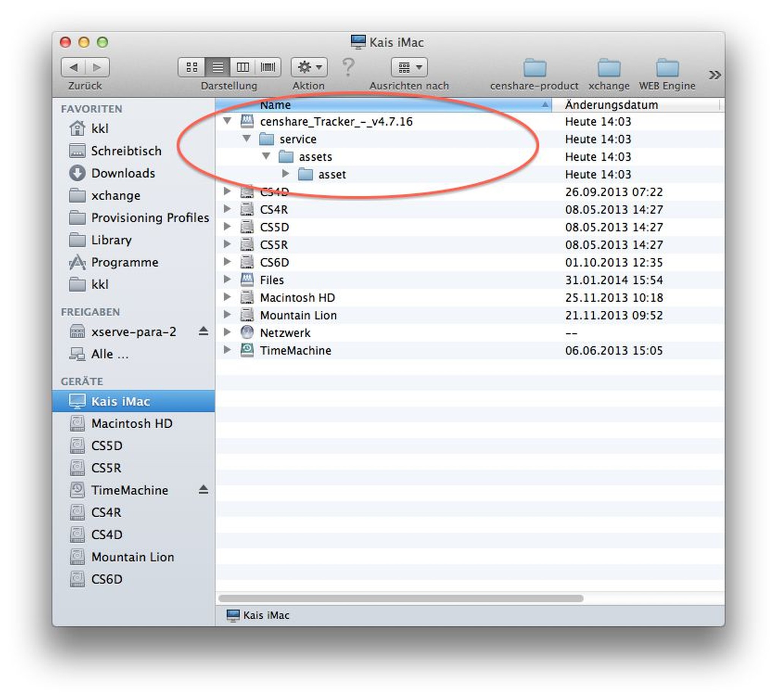Open Downloads in Favoriten sidebar

123,173
